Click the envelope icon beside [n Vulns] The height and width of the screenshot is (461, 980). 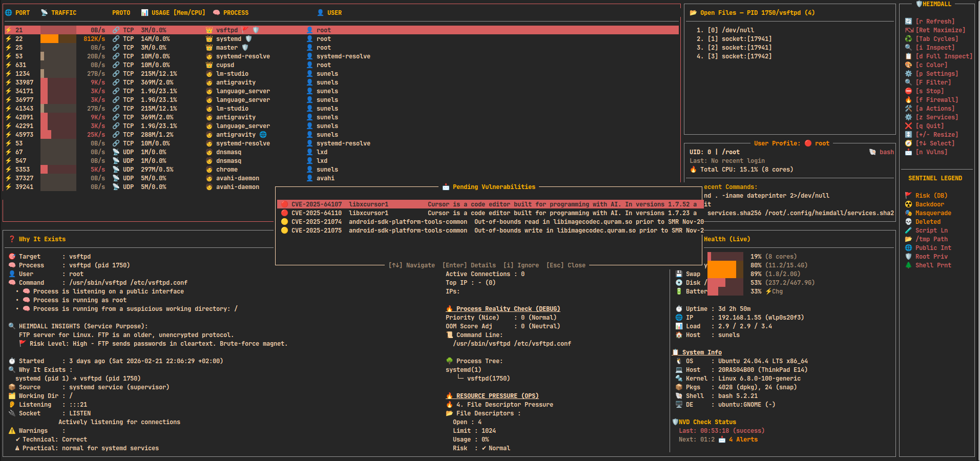(x=908, y=152)
